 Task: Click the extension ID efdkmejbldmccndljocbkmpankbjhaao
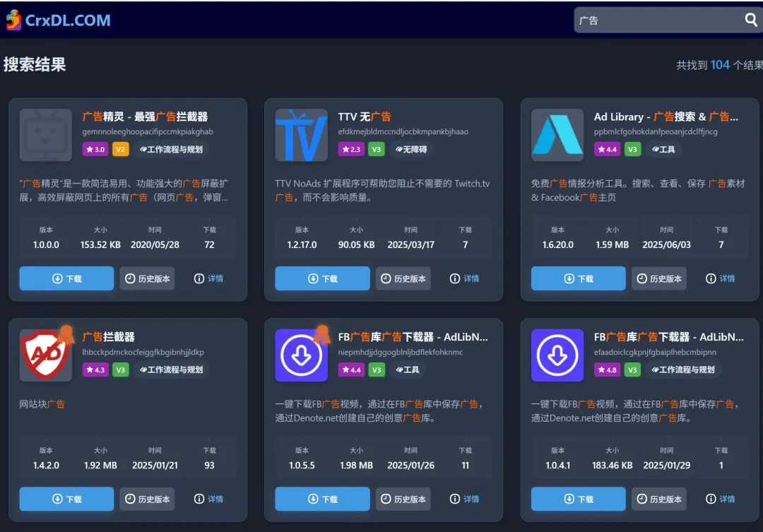[x=403, y=131]
